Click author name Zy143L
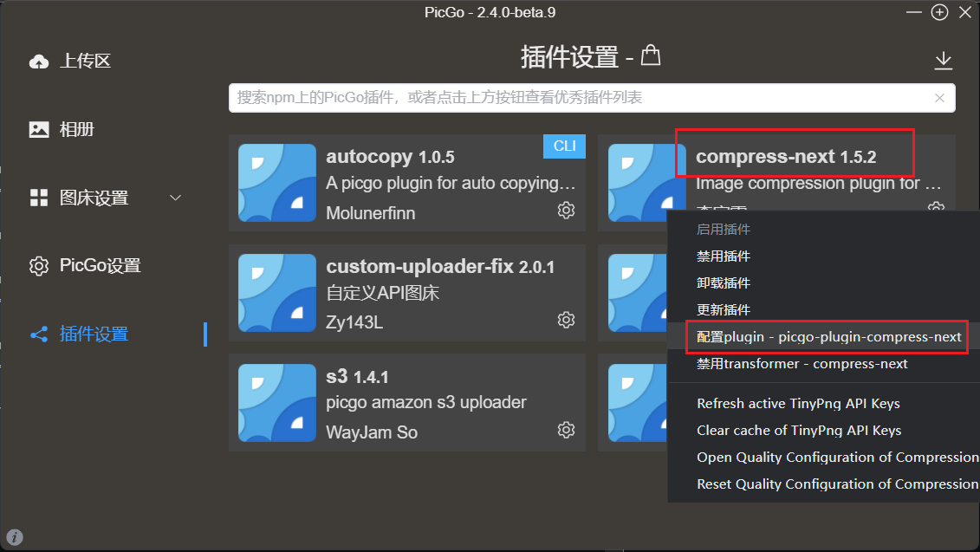 (354, 322)
